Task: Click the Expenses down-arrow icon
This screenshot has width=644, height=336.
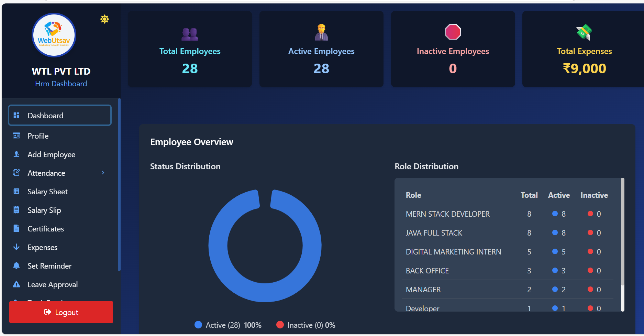Action: [x=16, y=247]
